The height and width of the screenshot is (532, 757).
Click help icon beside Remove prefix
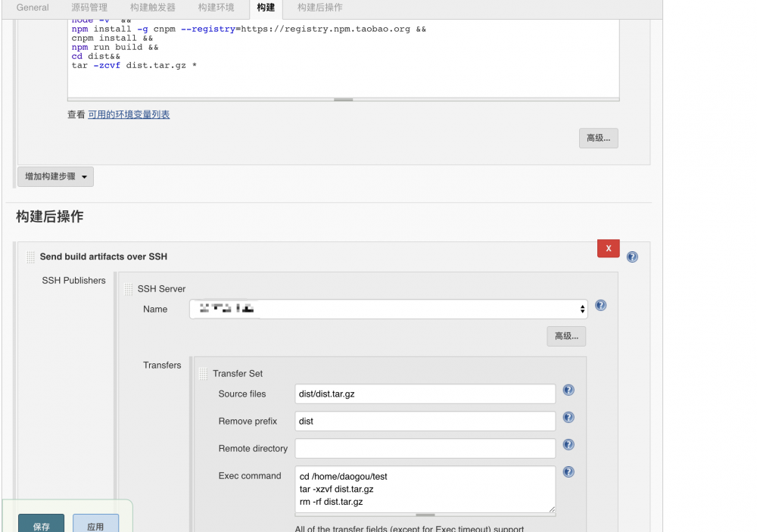[x=569, y=417]
